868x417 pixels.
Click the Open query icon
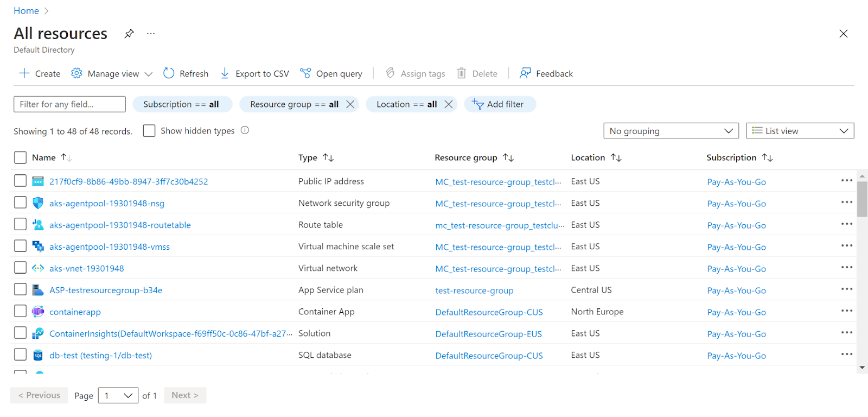[x=305, y=73]
